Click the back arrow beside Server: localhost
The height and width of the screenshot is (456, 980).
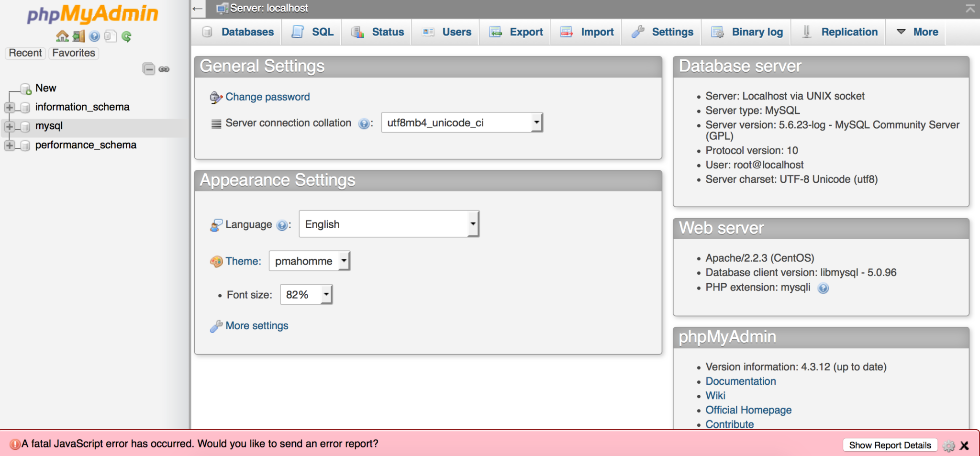(198, 9)
